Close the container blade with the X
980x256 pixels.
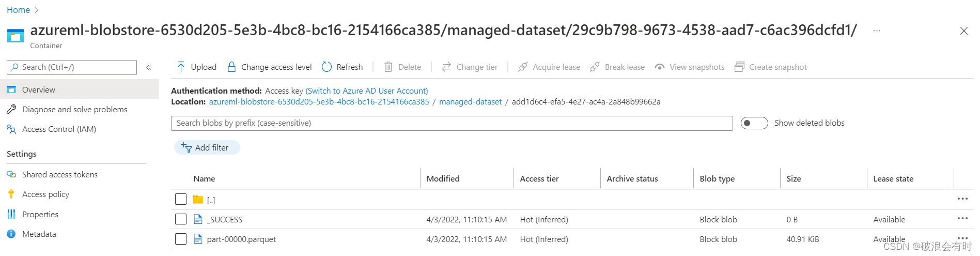click(x=963, y=31)
